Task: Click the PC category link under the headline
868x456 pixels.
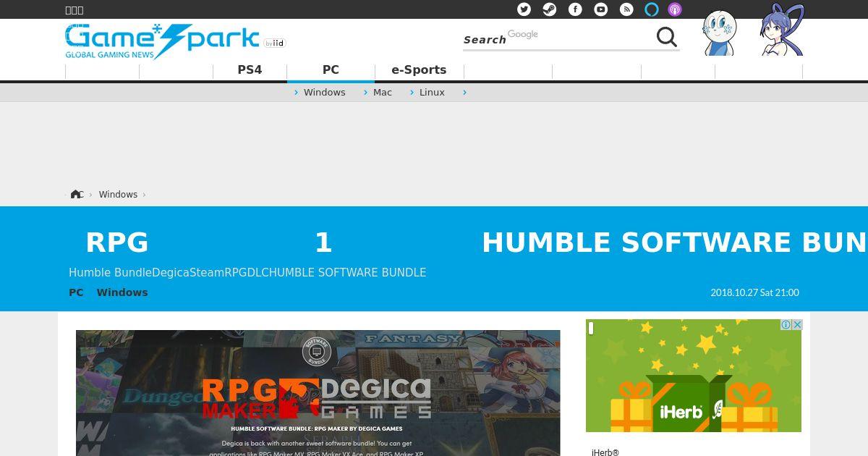Action: click(x=76, y=292)
